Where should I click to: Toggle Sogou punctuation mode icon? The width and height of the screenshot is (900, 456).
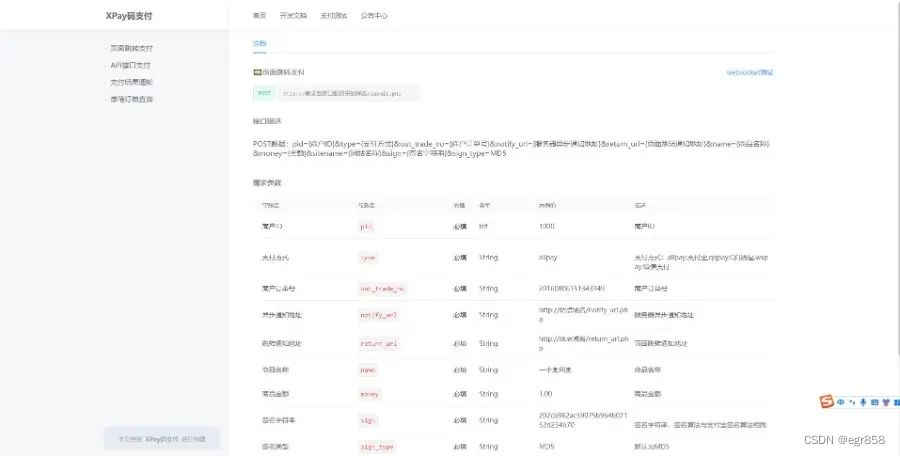(x=852, y=402)
